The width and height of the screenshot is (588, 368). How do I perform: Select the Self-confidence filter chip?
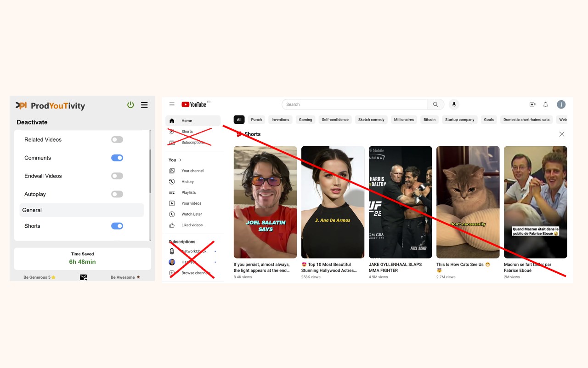(335, 120)
